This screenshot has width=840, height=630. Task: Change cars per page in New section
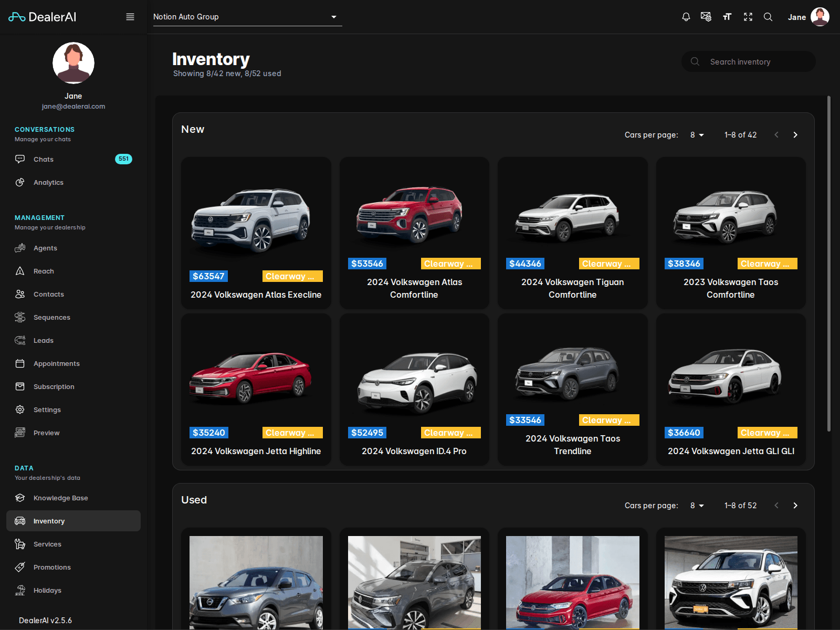point(697,134)
